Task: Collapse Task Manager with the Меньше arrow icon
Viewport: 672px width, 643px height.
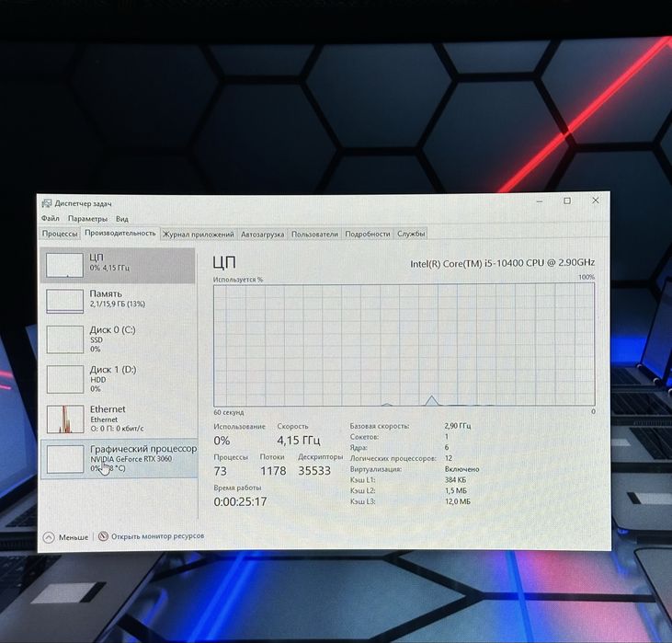Action: [x=49, y=537]
